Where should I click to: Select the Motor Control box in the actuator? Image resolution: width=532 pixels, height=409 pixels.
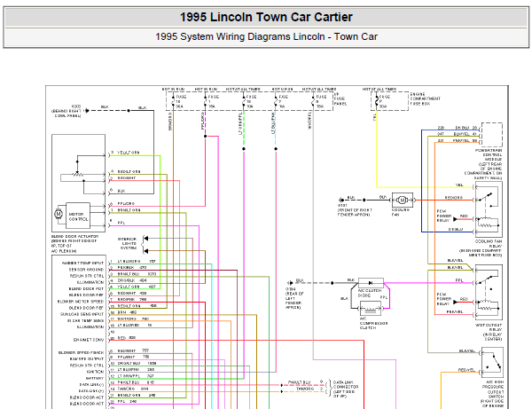pyautogui.click(x=78, y=216)
